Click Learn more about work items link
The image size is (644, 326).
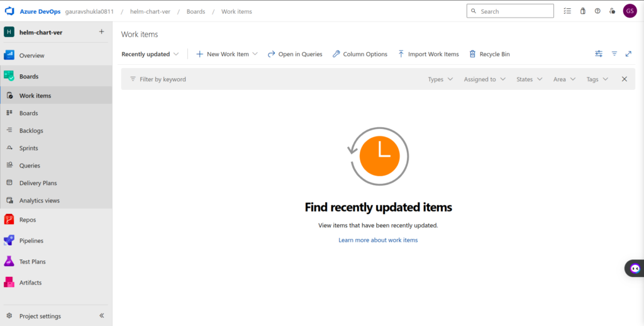tap(378, 240)
